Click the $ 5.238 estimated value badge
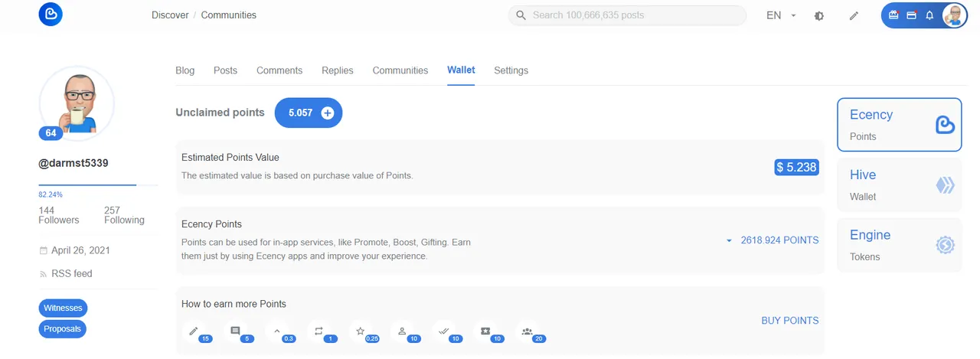This screenshot has height=359, width=980. click(x=796, y=167)
